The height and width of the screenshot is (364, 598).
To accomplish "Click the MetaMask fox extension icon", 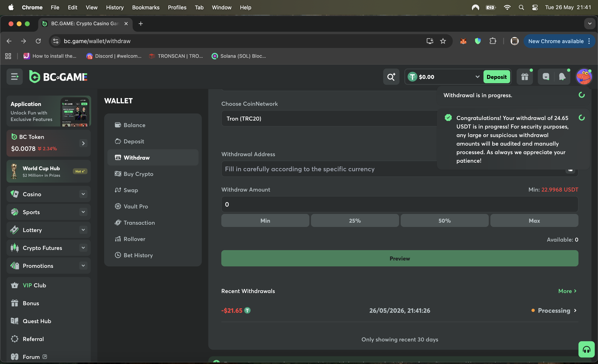I will (x=463, y=41).
